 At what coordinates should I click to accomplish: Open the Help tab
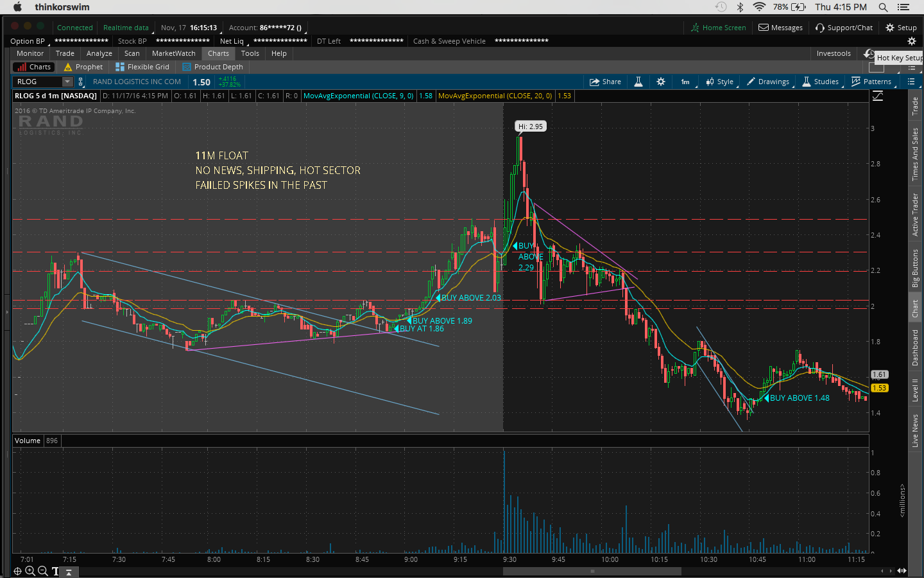(x=279, y=53)
